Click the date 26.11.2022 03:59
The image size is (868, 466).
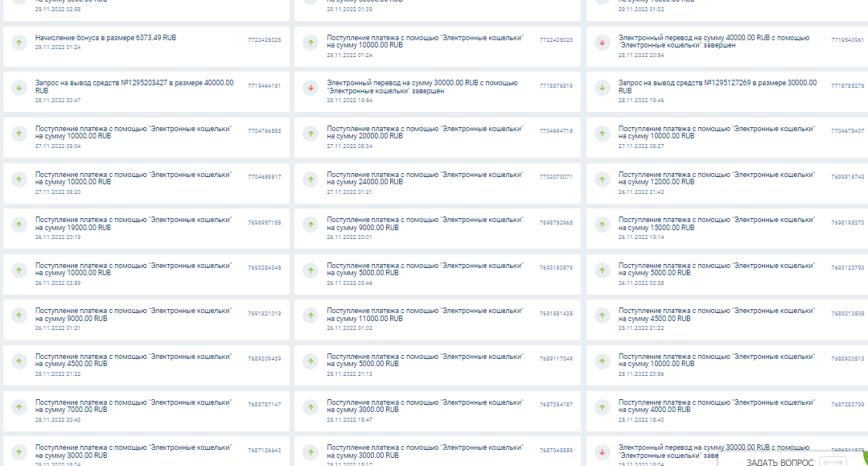[x=58, y=282]
